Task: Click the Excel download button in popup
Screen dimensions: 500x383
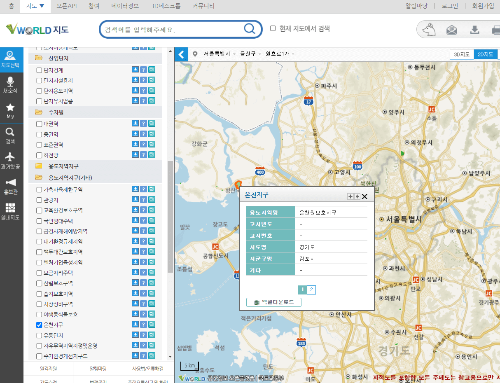Action: tap(274, 302)
